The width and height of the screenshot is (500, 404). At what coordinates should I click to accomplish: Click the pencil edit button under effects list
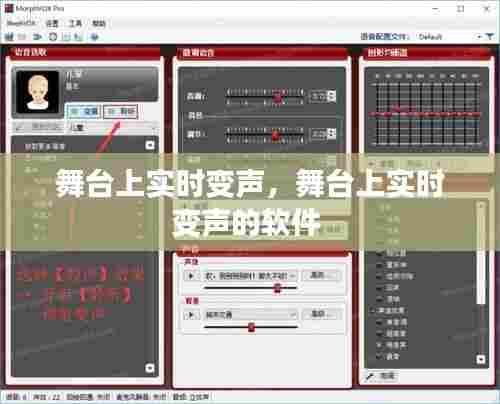(x=380, y=377)
